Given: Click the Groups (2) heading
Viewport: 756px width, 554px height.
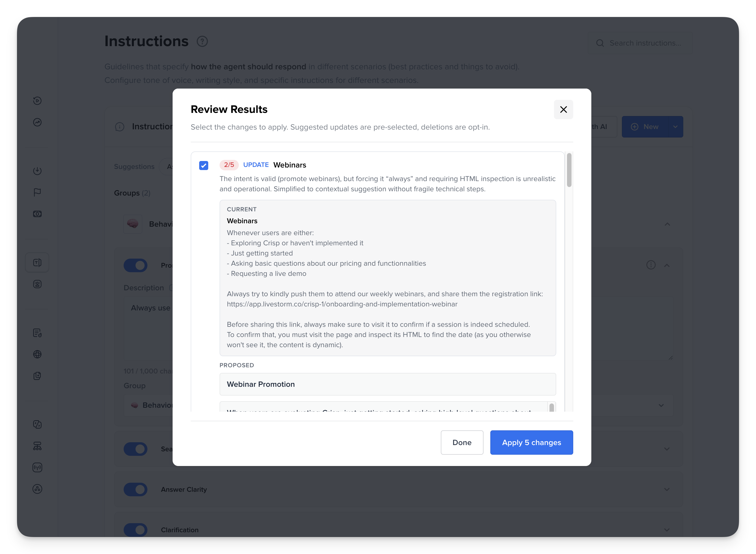Looking at the screenshot, I should pyautogui.click(x=132, y=193).
